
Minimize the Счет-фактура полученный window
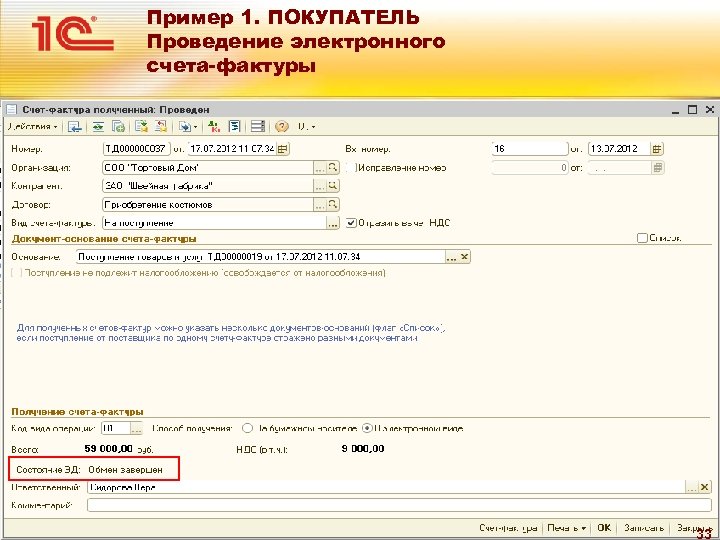675,111
